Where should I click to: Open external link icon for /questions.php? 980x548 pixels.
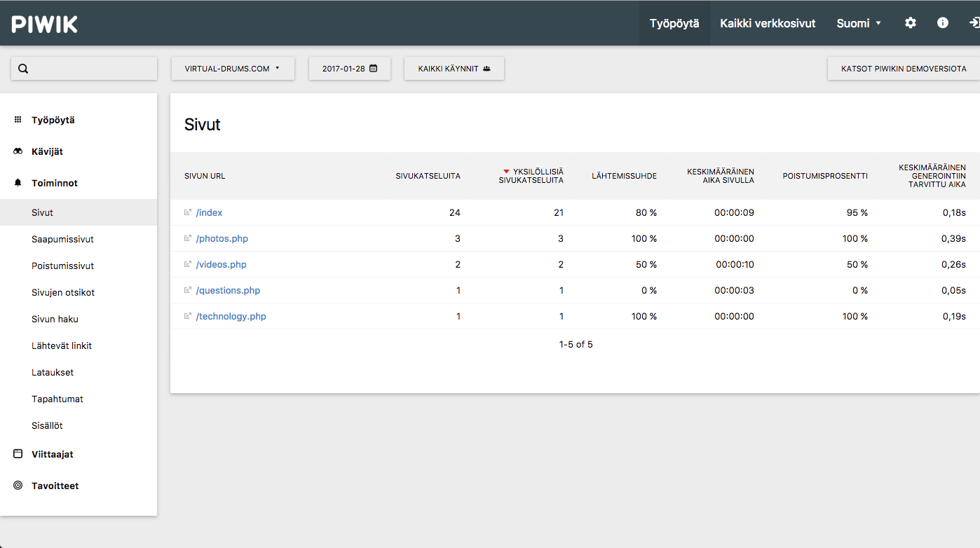click(x=188, y=290)
